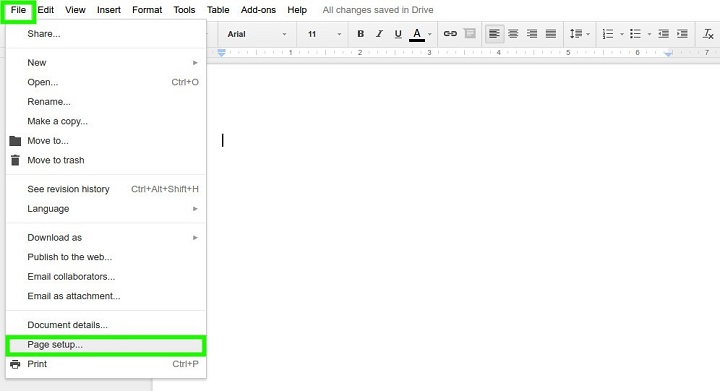
Task: Insert a link with chain icon
Action: pos(450,34)
